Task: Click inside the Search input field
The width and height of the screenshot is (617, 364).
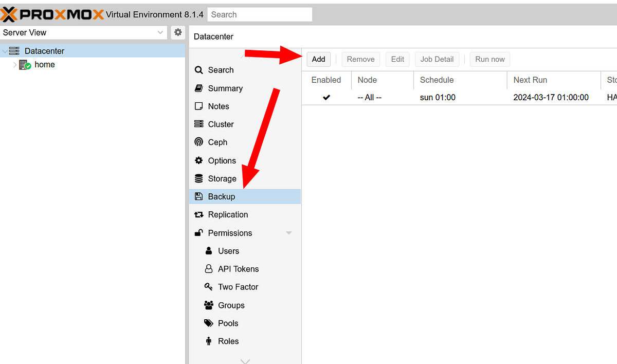Action: [260, 14]
